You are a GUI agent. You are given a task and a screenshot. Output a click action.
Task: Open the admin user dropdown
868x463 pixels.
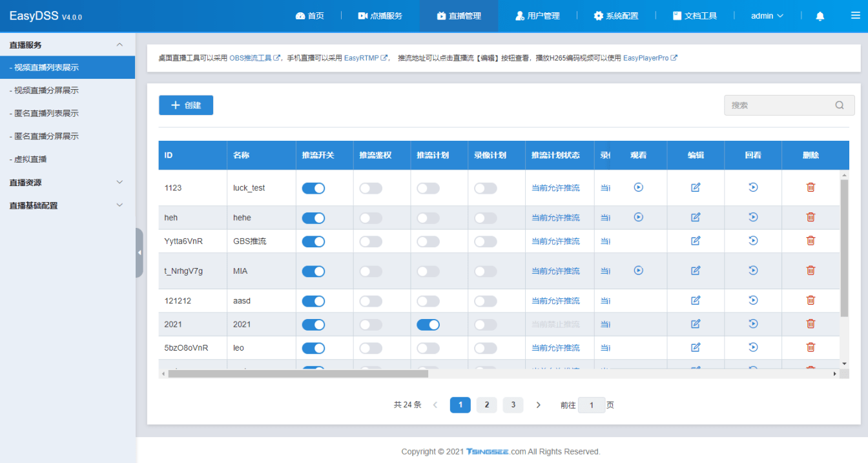(767, 16)
